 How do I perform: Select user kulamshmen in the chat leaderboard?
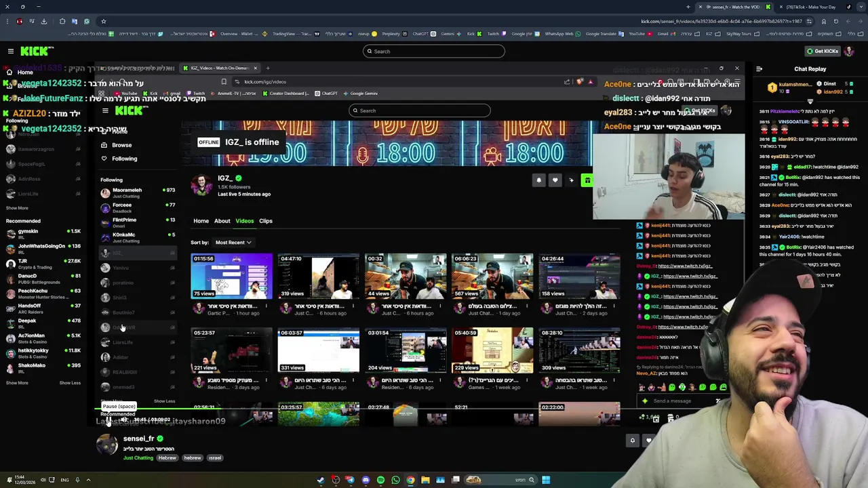click(x=795, y=84)
